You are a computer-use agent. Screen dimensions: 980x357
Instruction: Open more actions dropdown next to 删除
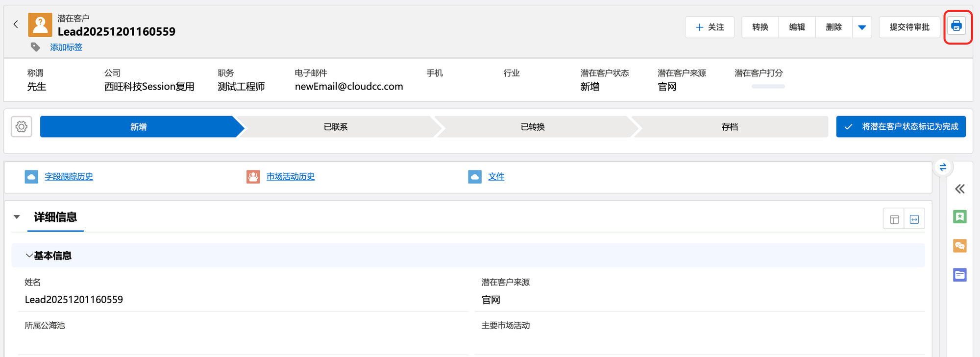click(x=862, y=27)
